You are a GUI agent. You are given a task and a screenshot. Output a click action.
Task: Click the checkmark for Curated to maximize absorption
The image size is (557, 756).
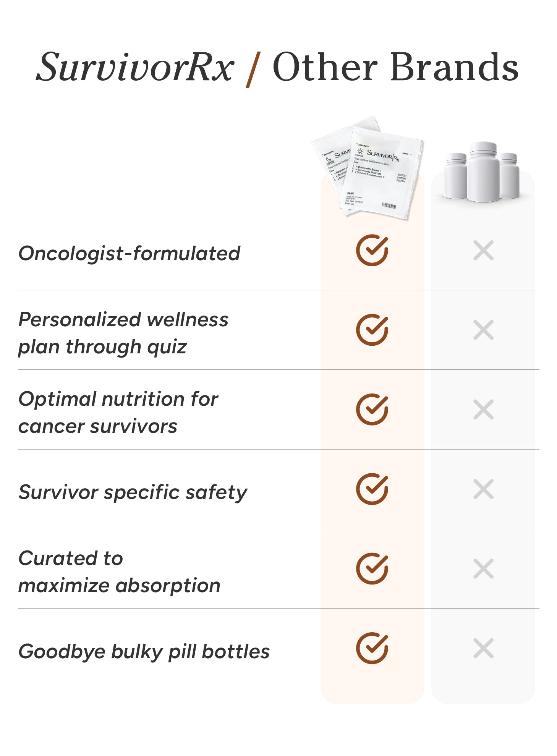372,569
